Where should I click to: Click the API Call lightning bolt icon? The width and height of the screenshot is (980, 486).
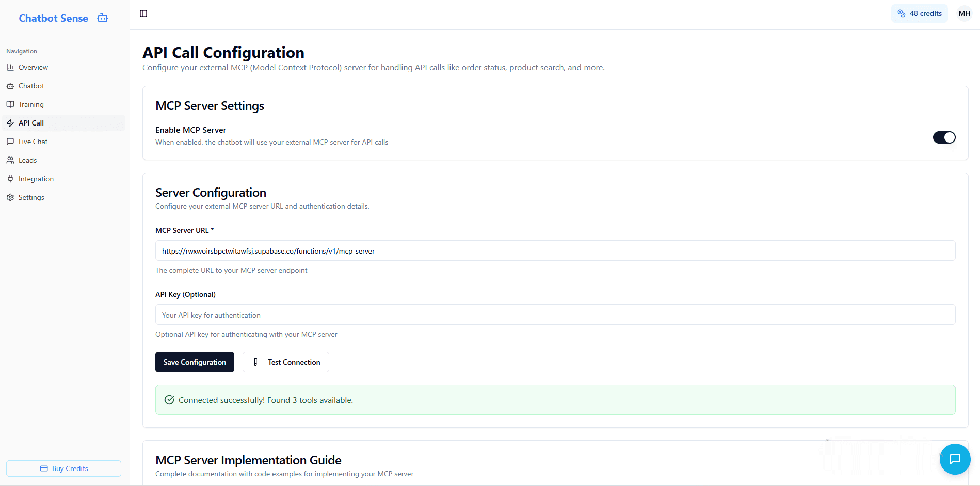click(x=11, y=123)
